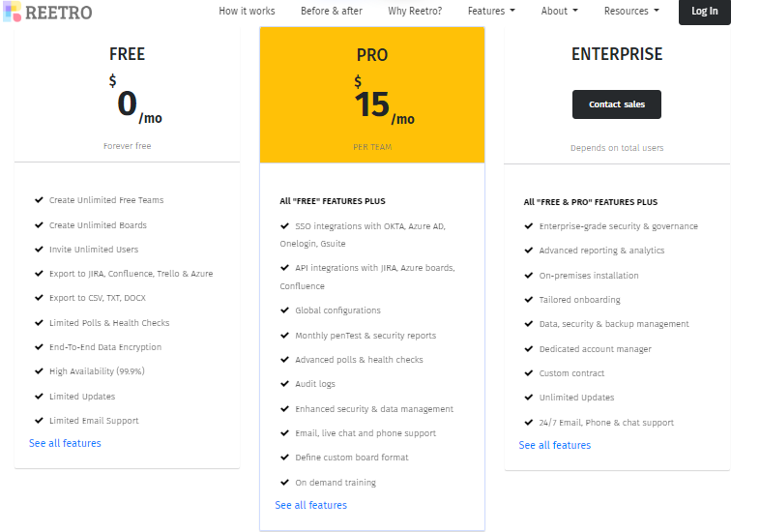This screenshot has width=760, height=532.
Task: Click checkmark beside Create Unlimited Free Teams
Action: tap(40, 200)
